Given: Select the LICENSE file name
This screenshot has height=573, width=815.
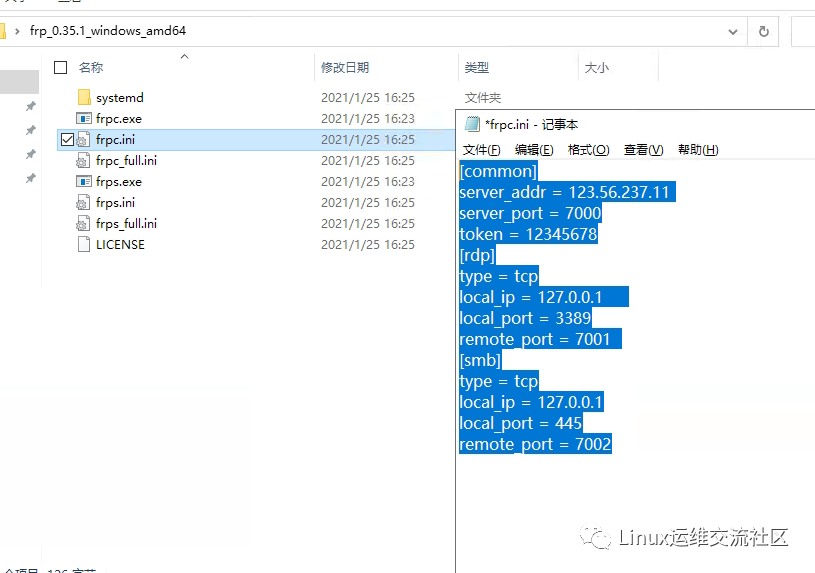Looking at the screenshot, I should (120, 244).
